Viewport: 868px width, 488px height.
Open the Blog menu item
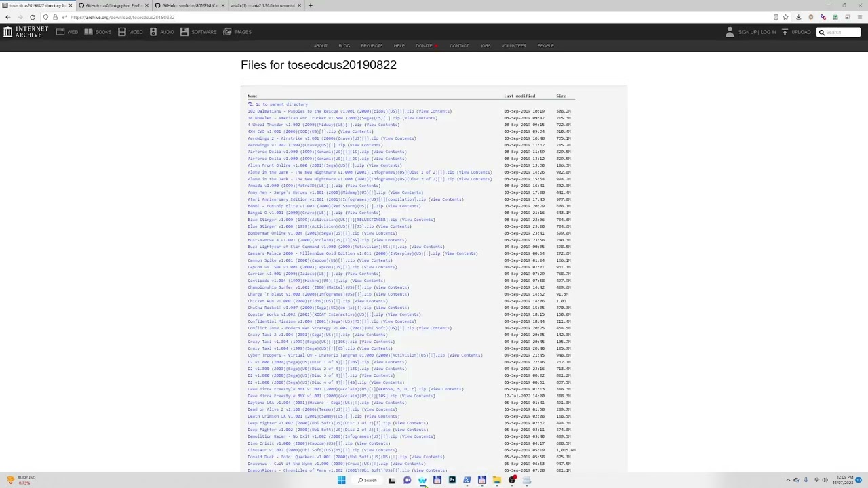pos(344,46)
